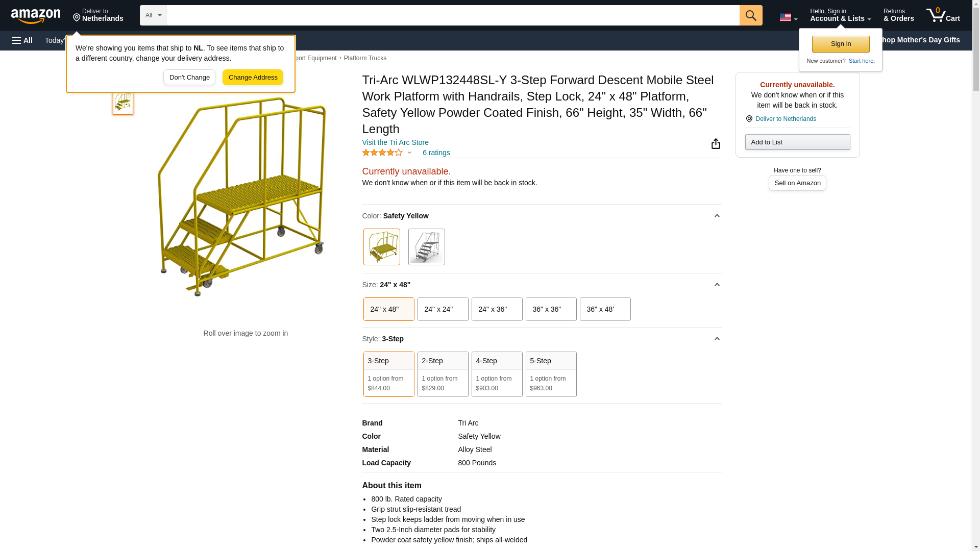Click the US flag language selector
This screenshot has height=551, width=980.
pos(788,17)
